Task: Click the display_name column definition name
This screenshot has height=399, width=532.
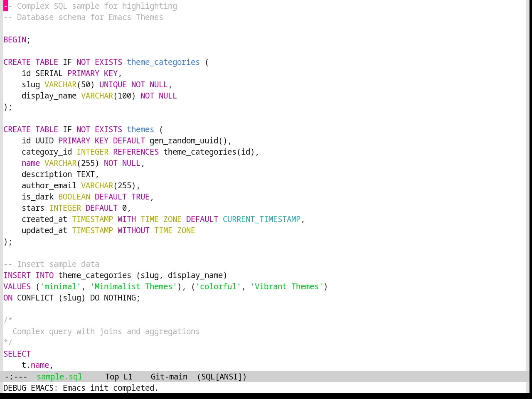Action: (49, 96)
